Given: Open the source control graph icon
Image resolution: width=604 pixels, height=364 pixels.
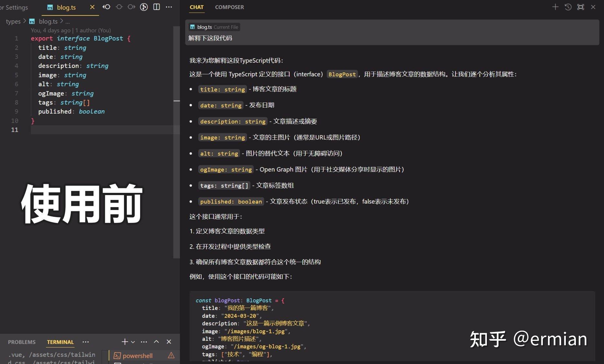Looking at the screenshot, I should point(144,7).
